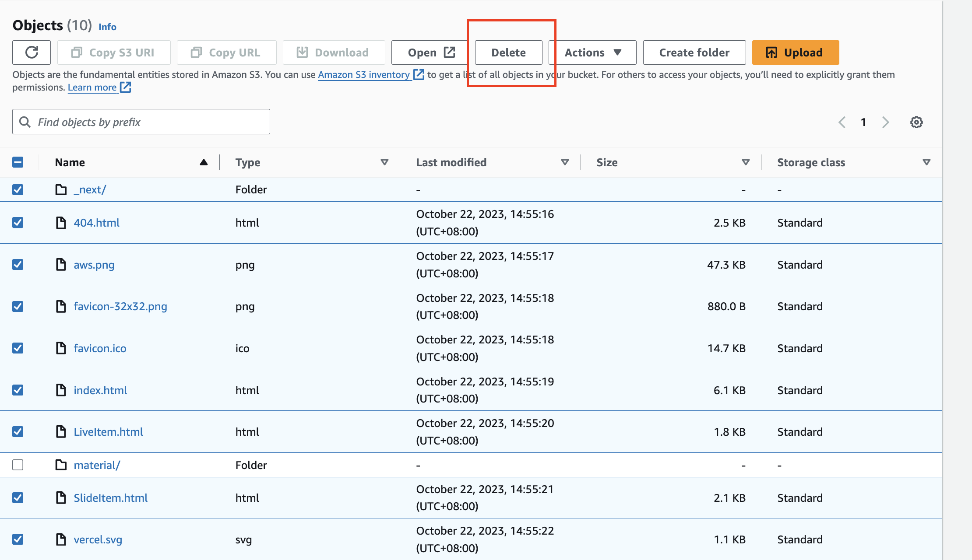This screenshot has height=560, width=972.
Task: Uncheck the vercel.svg checkbox
Action: point(18,539)
